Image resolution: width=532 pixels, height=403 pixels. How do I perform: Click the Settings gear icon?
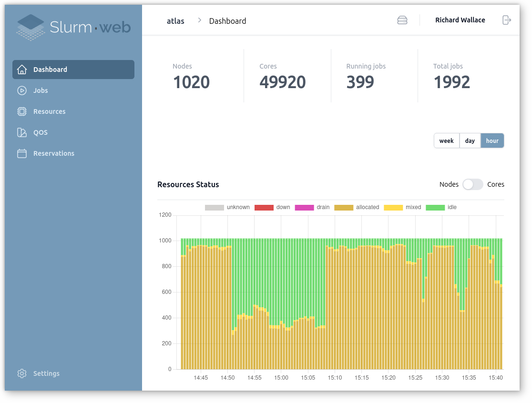pos(22,373)
